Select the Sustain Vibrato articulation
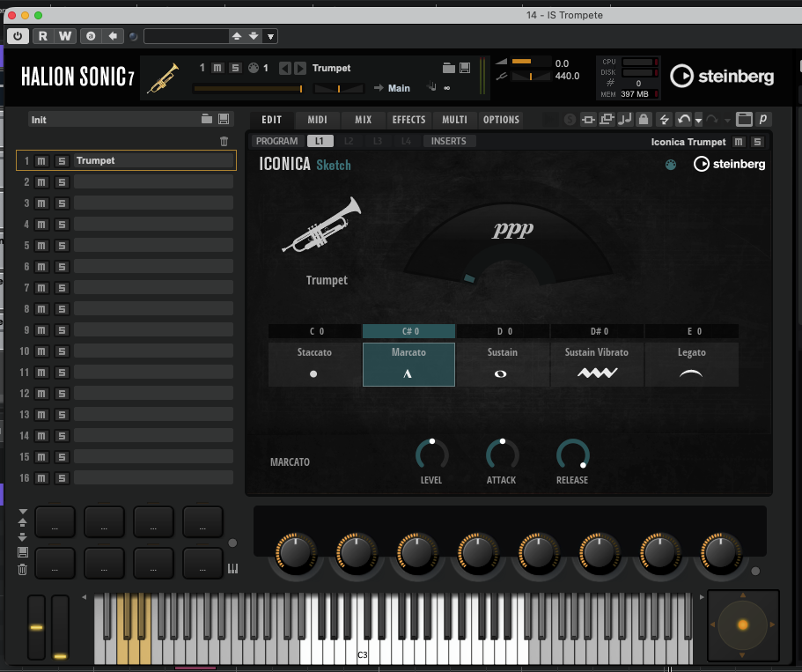802x672 pixels. click(597, 364)
